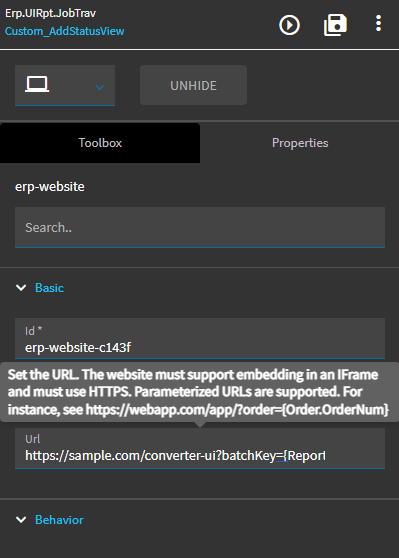
Task: Click the Behavior section heading
Action: [x=59, y=520]
